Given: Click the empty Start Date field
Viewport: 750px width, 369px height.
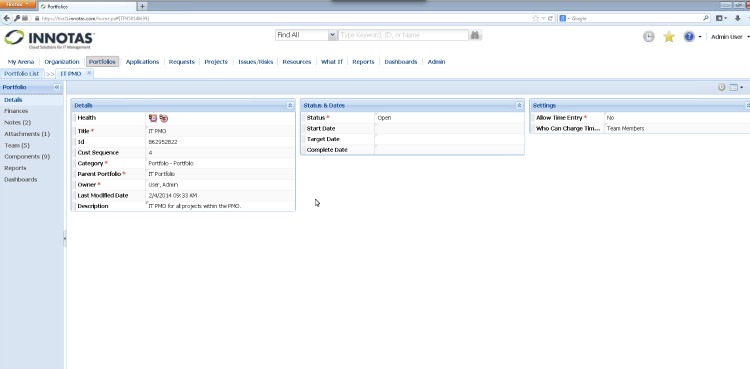Looking at the screenshot, I should 449,128.
